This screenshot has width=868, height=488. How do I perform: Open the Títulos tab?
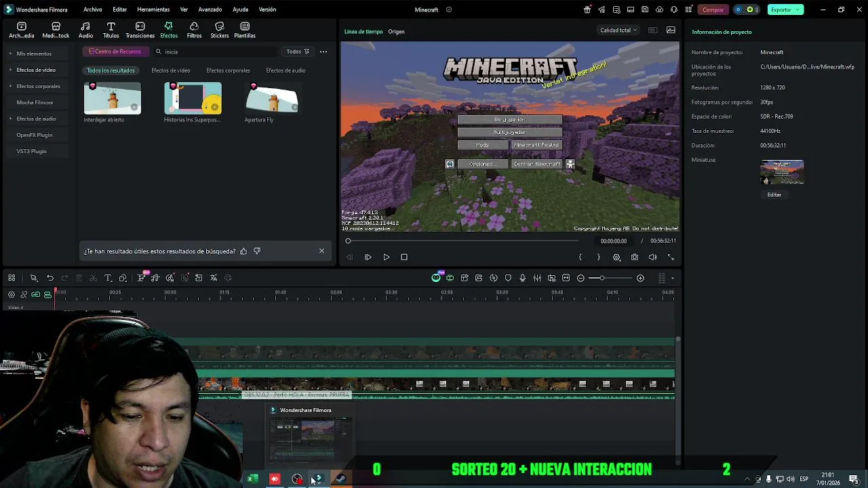111,30
